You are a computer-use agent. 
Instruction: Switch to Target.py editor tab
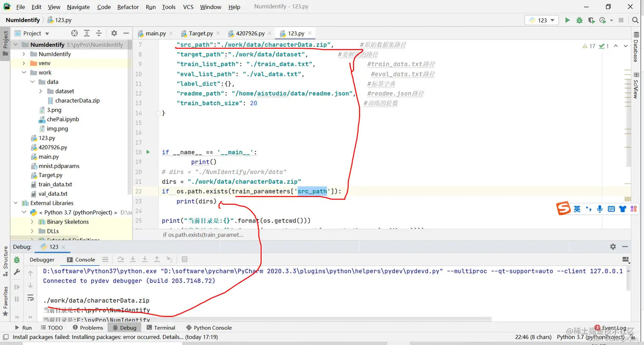201,33
